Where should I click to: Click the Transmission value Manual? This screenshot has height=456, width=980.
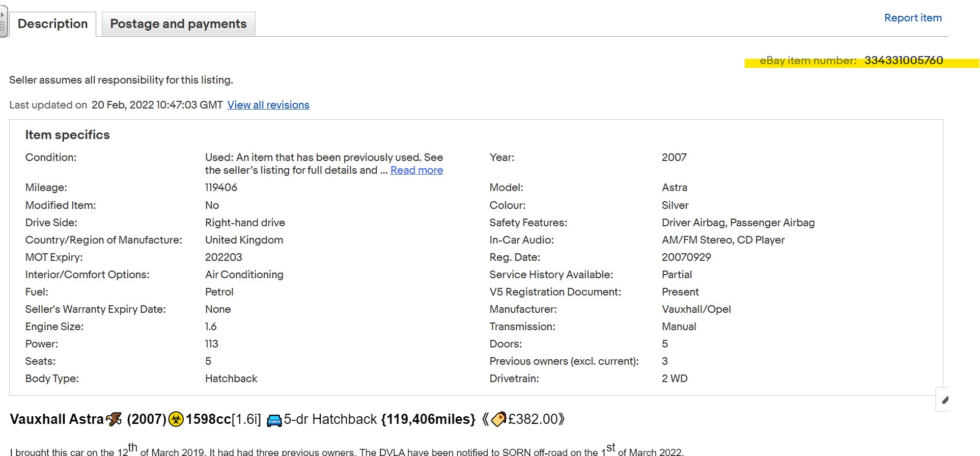pos(679,327)
